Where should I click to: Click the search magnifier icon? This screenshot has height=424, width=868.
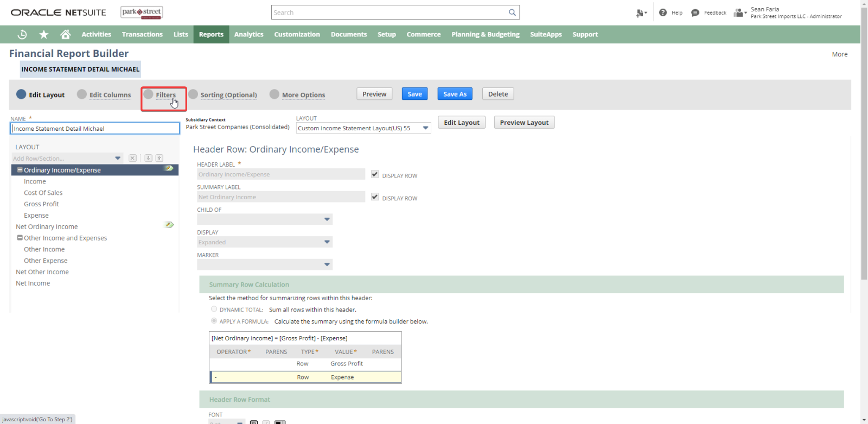click(x=512, y=12)
